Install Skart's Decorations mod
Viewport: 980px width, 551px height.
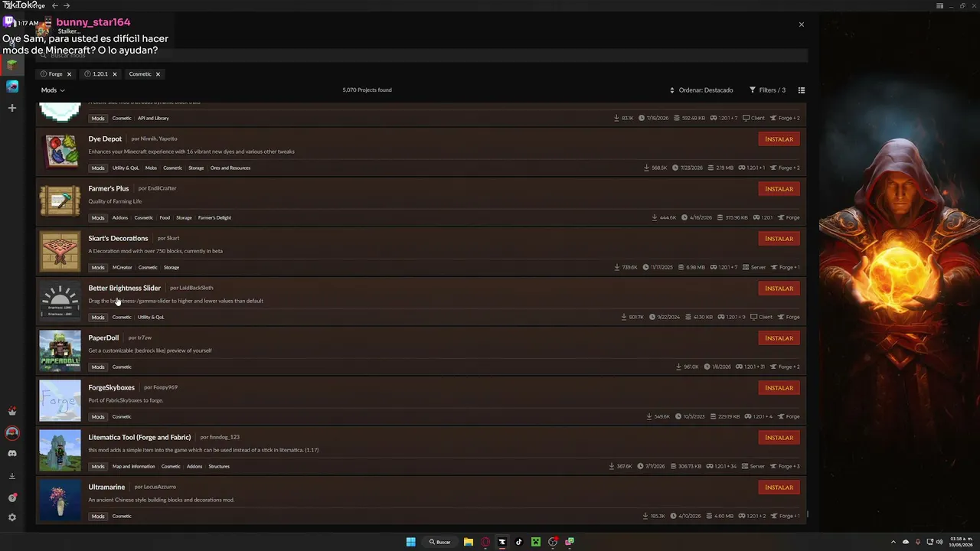[x=779, y=239]
